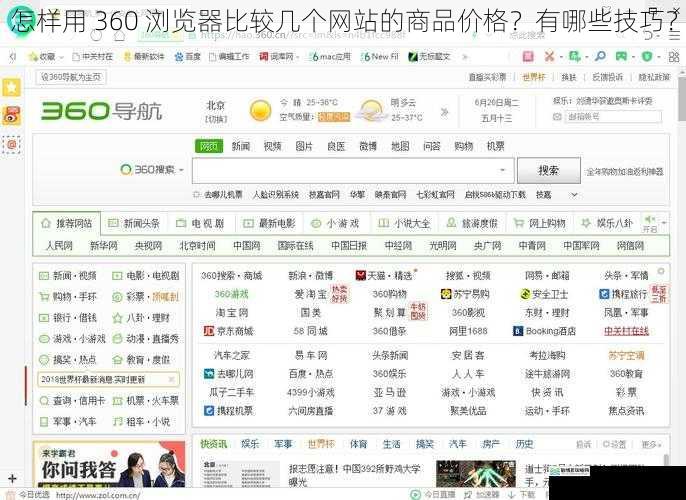This screenshot has height=500, width=686.
Task: Select the 地图 search tab
Action: 400,146
